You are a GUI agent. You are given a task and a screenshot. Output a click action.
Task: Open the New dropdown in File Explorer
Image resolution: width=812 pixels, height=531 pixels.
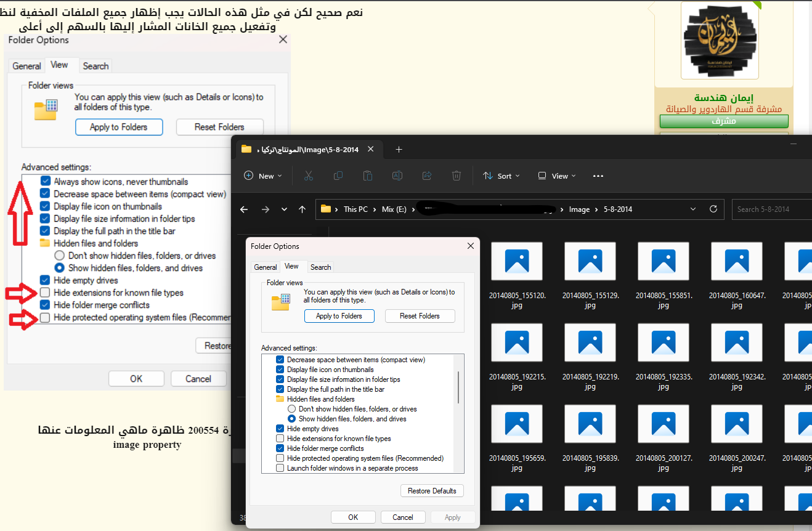pos(263,176)
